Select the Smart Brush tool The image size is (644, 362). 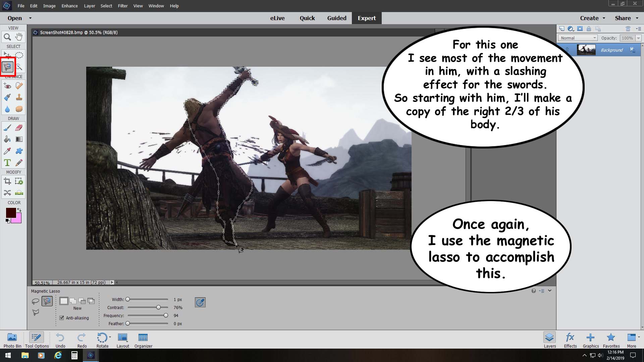7,98
